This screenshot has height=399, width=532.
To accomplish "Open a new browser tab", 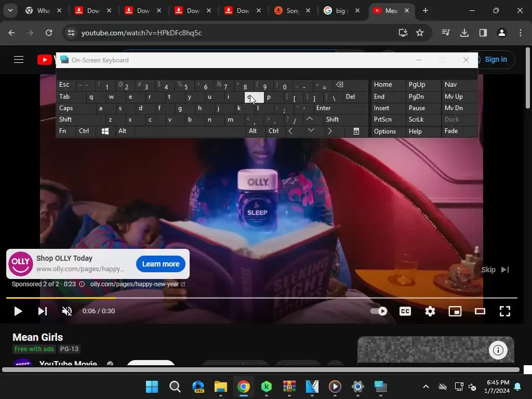I will pos(425,11).
